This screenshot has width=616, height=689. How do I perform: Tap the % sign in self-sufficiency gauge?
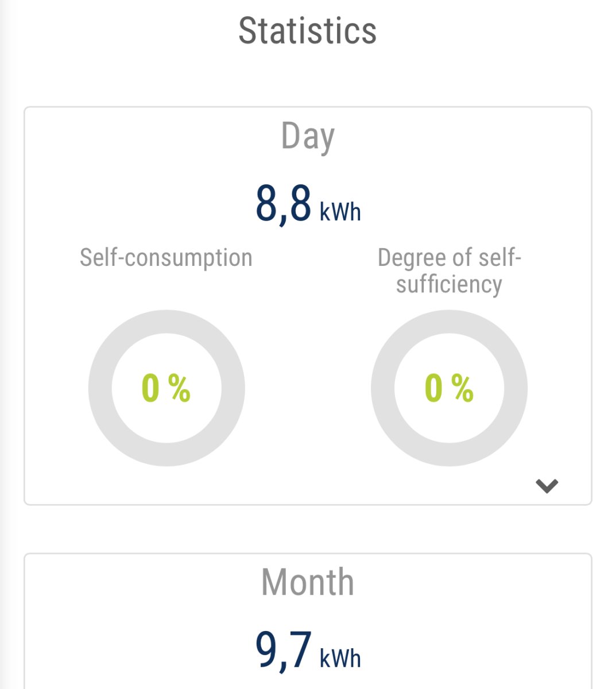(462, 388)
